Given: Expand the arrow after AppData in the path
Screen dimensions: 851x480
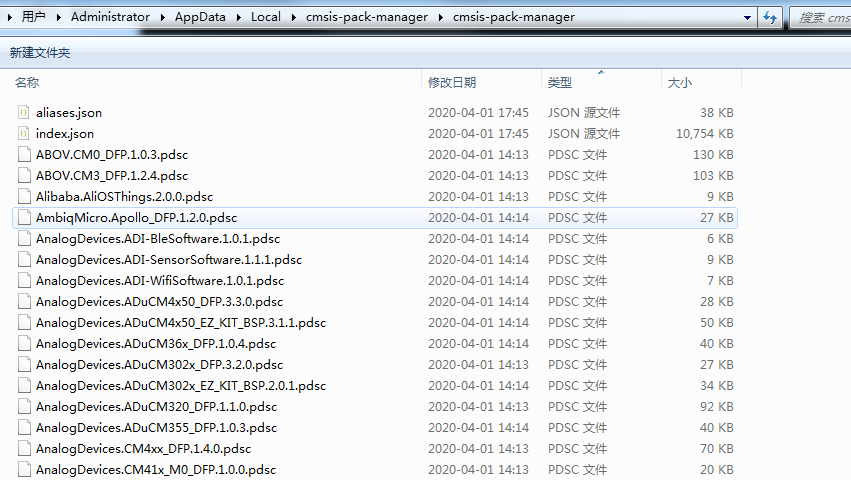Looking at the screenshot, I should 238,17.
